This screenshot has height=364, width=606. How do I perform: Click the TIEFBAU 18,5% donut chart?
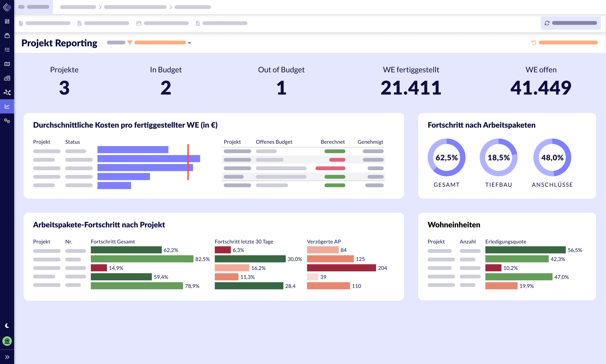point(499,157)
